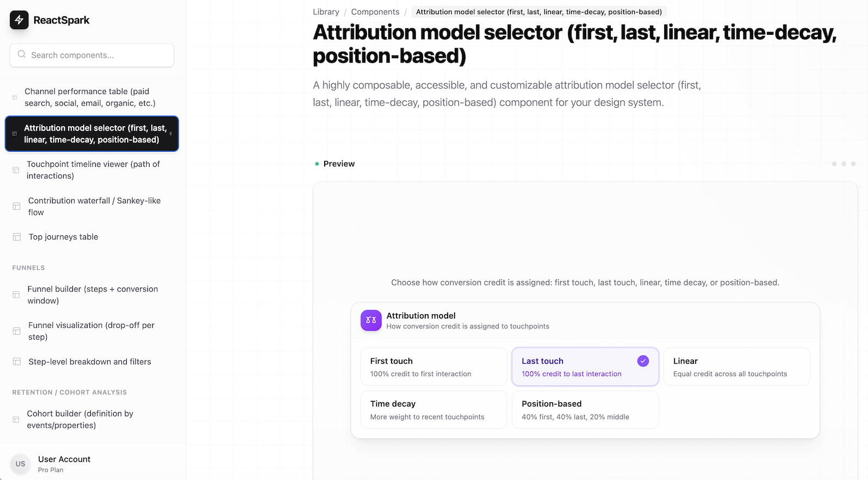Click the purple Attribution model scale icon
Viewport: 868px width, 480px height.
click(371, 320)
